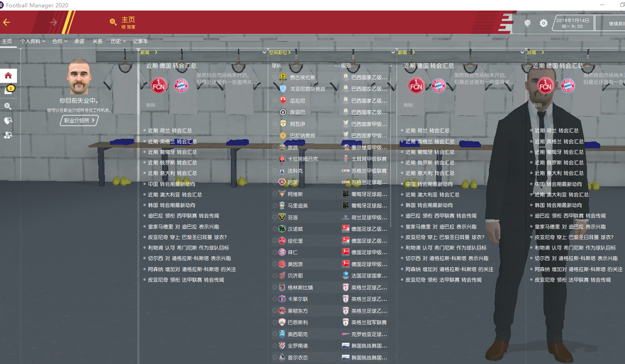Screen dimensions: 625x364
Task: Open 利物浦 认可 希门尼斯 news in leftmost panel
Action: coord(188,248)
